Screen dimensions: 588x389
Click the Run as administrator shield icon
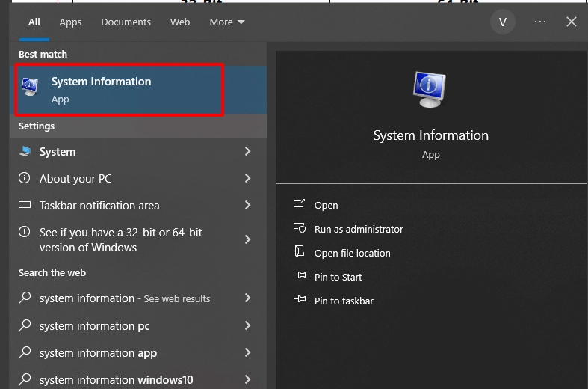pyautogui.click(x=300, y=228)
